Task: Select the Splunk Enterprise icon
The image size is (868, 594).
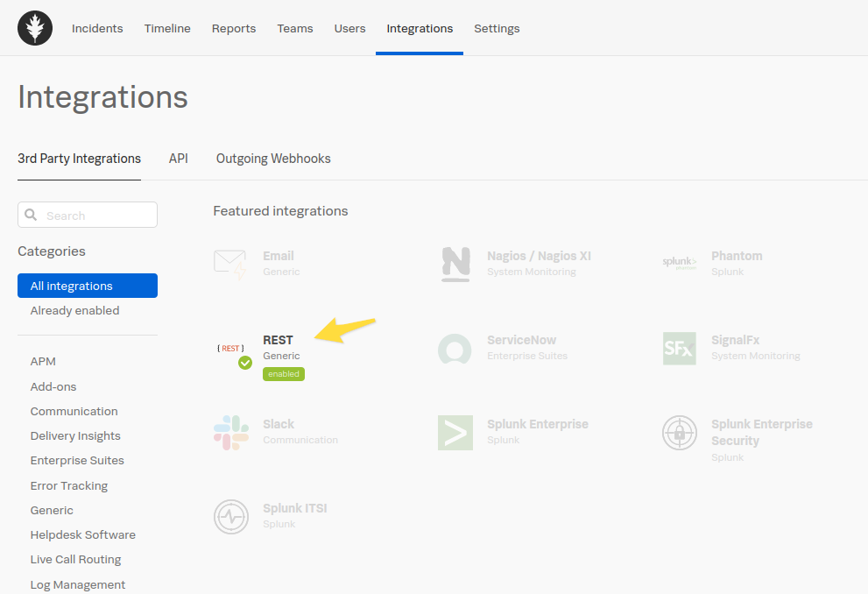Action: [x=455, y=433]
